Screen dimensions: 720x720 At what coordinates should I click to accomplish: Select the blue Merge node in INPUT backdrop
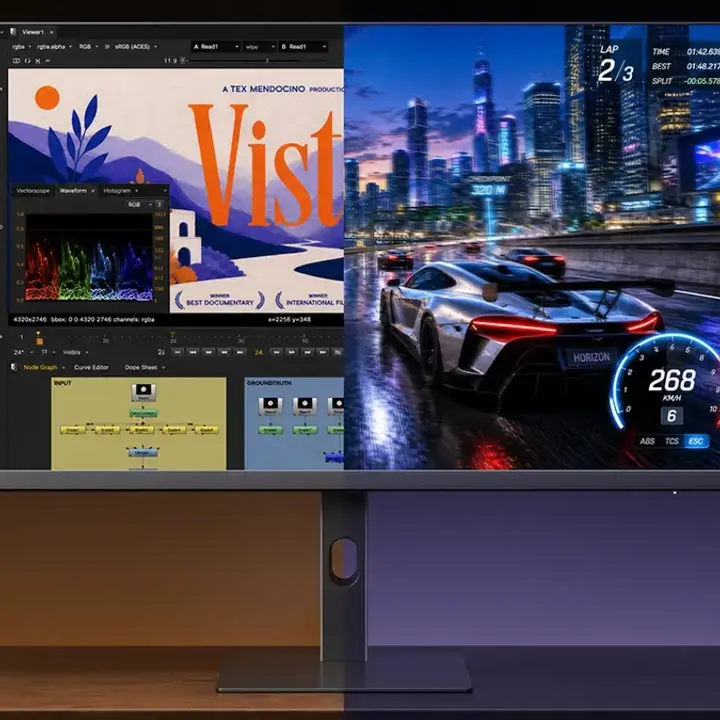143,453
